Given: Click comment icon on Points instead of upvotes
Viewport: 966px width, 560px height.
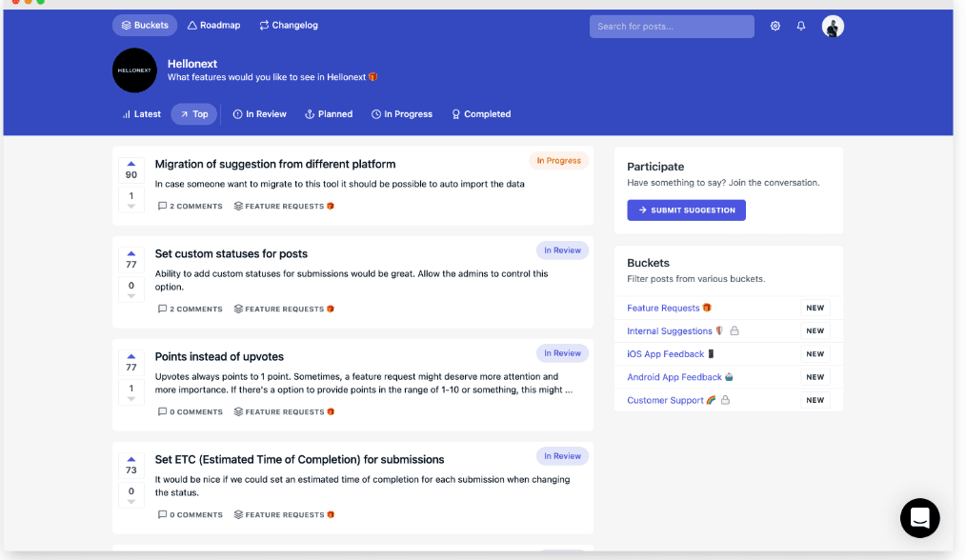Looking at the screenshot, I should click(162, 411).
